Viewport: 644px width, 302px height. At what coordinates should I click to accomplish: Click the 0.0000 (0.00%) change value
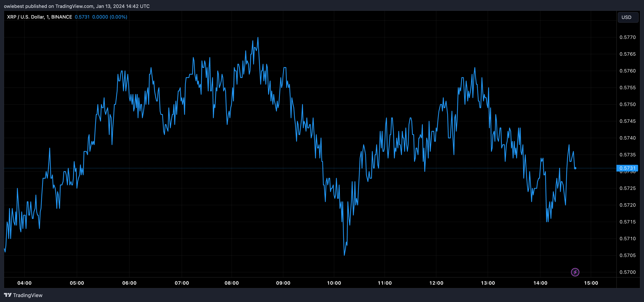coord(110,17)
